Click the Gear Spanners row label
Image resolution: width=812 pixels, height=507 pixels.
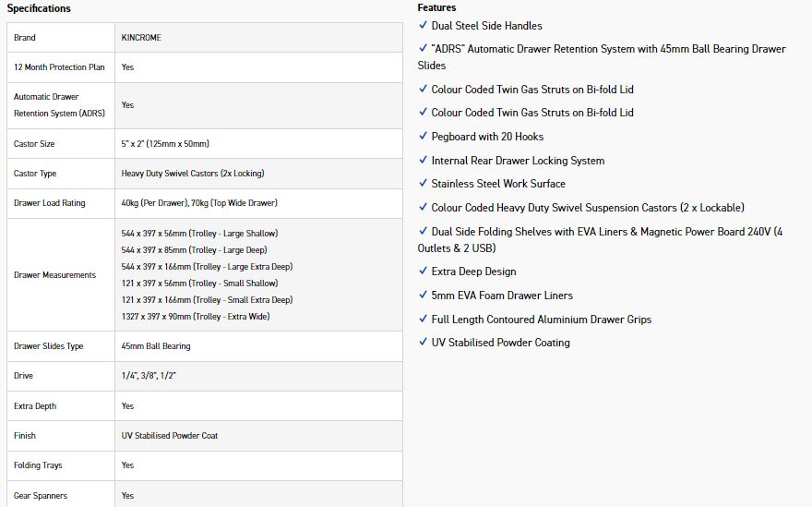pyautogui.click(x=41, y=496)
